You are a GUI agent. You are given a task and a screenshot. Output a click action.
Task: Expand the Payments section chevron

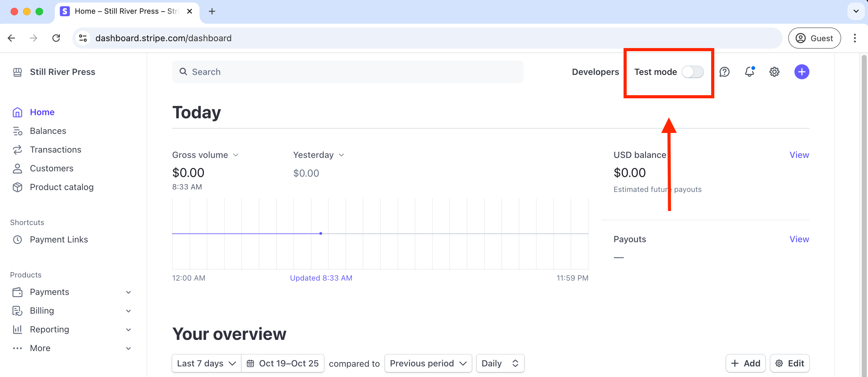point(128,292)
